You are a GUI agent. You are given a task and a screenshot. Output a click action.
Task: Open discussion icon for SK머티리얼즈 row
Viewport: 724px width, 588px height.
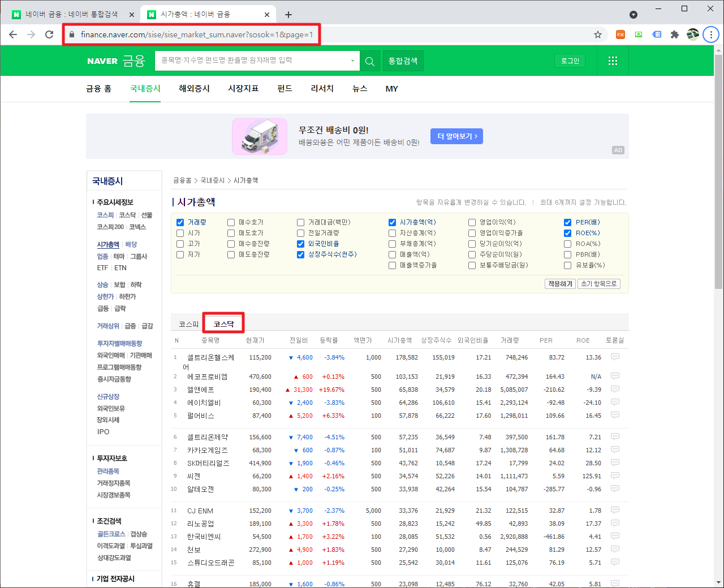pyautogui.click(x=615, y=462)
